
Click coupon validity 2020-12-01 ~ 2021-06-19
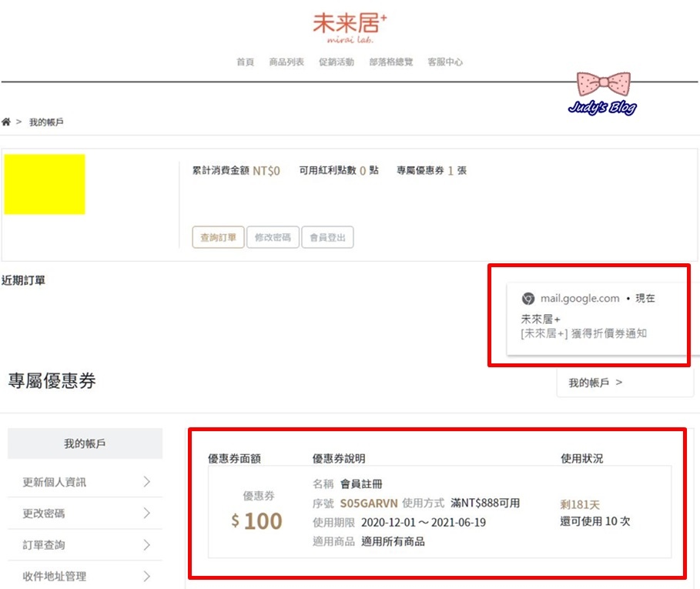pyautogui.click(x=424, y=523)
